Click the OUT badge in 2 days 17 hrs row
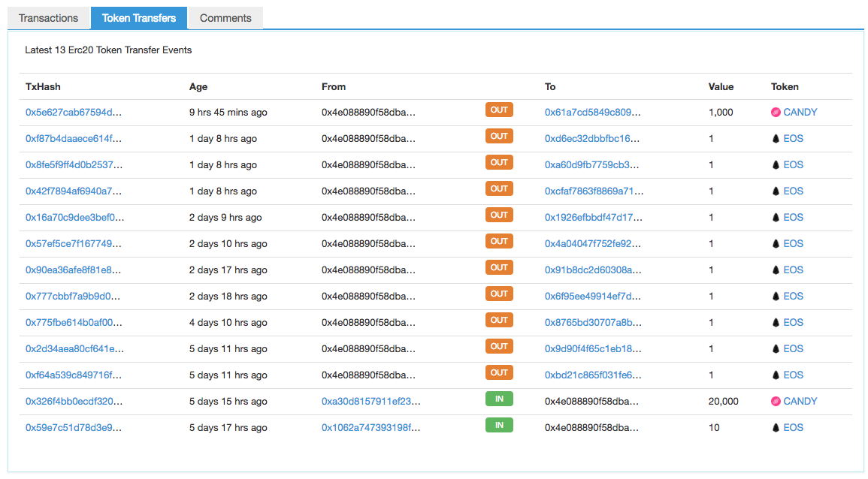This screenshot has height=479, width=868. [x=499, y=268]
